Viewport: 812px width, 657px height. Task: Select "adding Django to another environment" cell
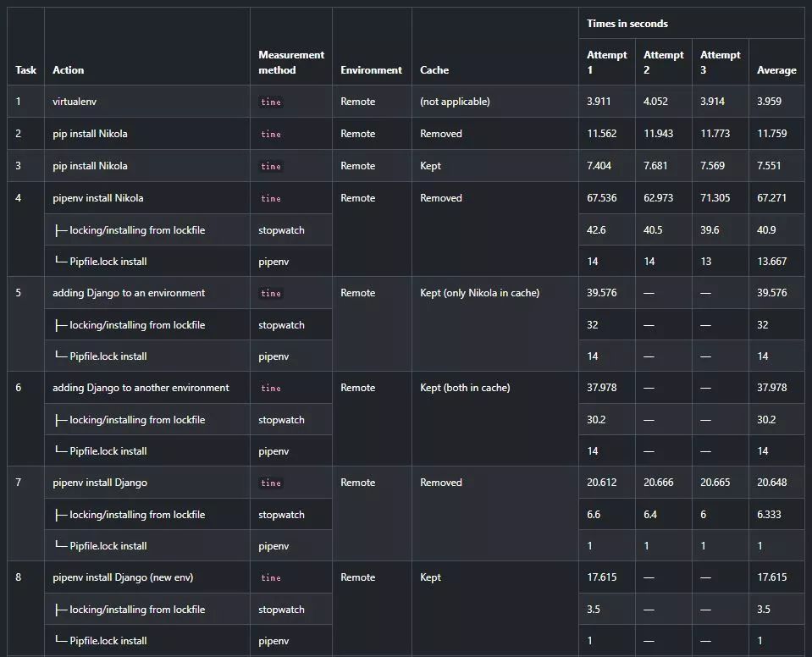[x=141, y=388]
